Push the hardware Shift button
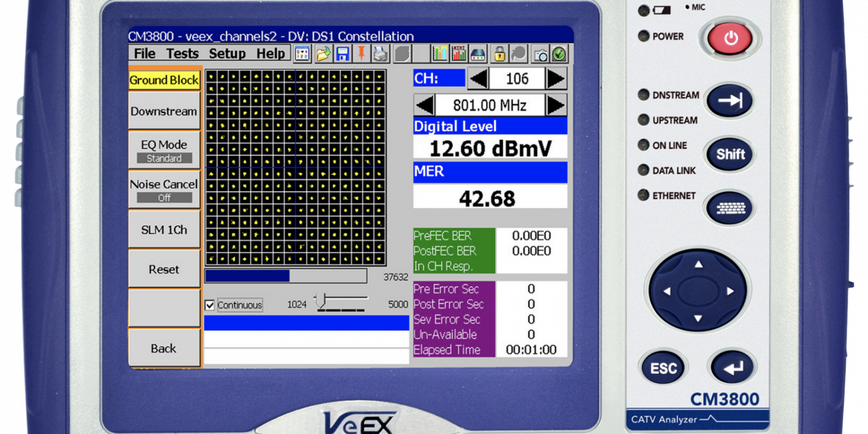868x434 pixels. [730, 155]
